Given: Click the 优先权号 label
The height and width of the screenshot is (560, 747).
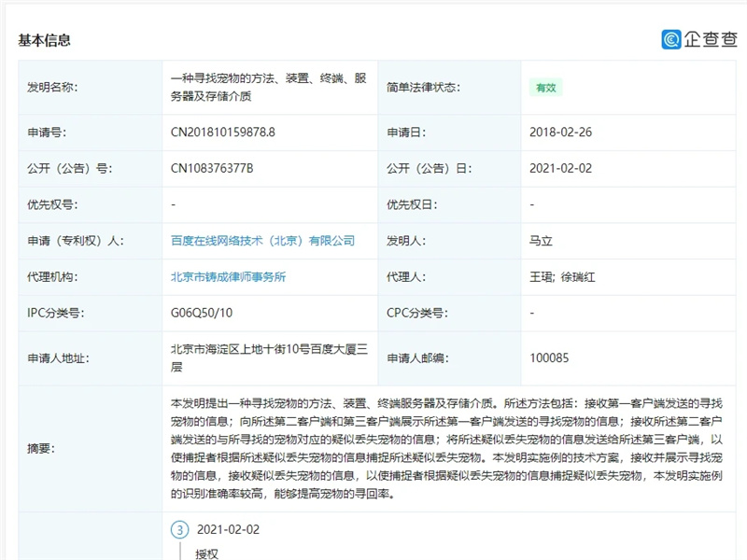Looking at the screenshot, I should (52, 204).
